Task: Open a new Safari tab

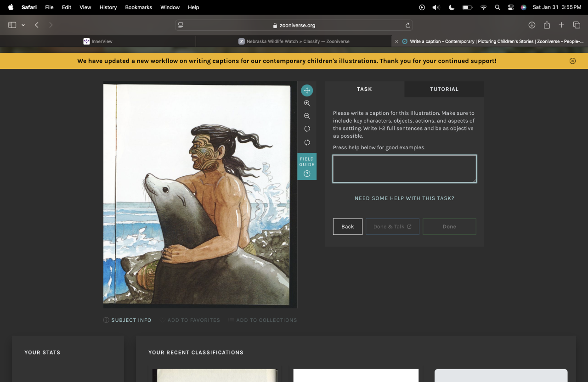Action: click(561, 25)
